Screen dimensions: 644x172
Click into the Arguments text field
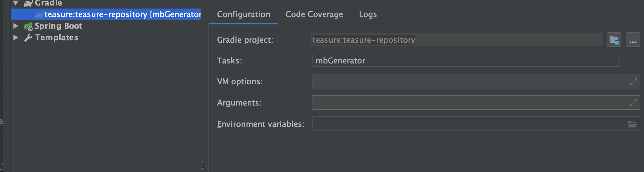pyautogui.click(x=468, y=103)
